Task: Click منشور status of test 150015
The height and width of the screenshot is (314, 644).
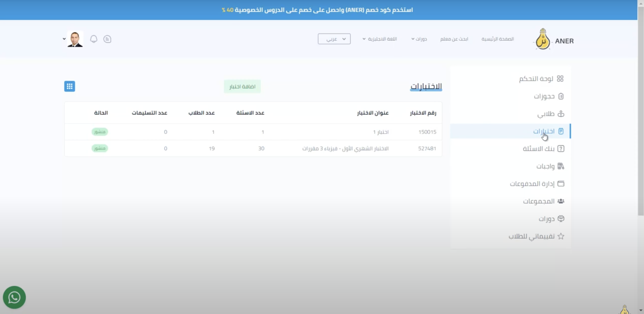Action: point(100,132)
